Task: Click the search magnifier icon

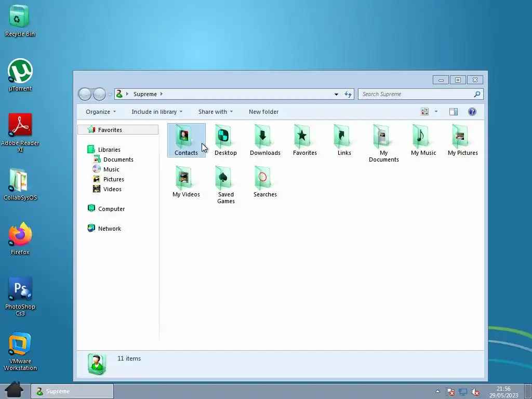Action: click(x=477, y=94)
